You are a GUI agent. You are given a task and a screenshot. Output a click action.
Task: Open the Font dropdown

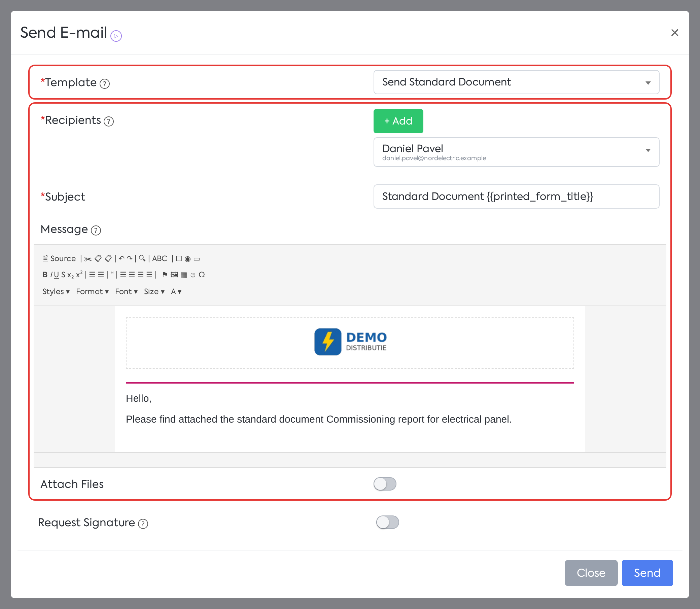coord(126,292)
